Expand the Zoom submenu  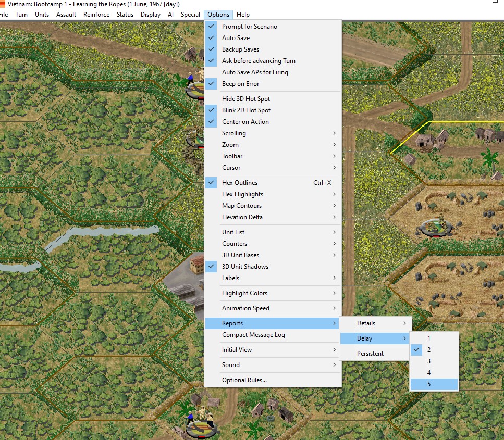coord(273,145)
